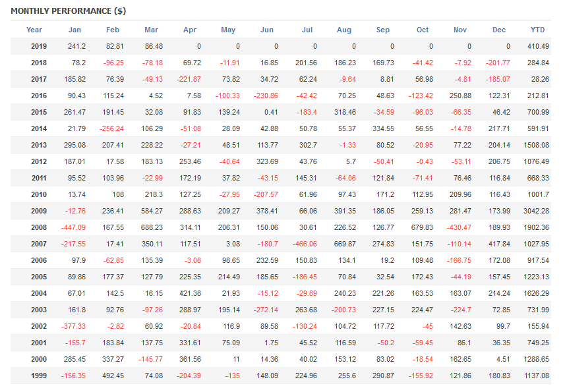Select the 2009 YTD value 3042.28
The image size is (565, 392).
pos(537,211)
